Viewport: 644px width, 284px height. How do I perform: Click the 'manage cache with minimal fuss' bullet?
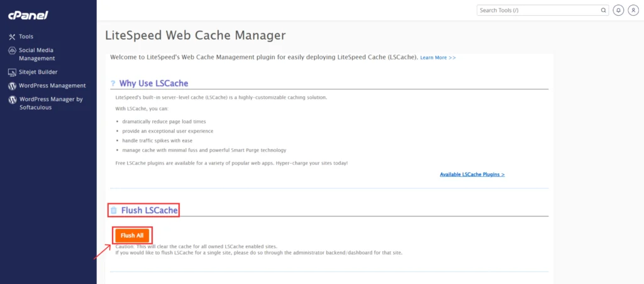tap(204, 150)
